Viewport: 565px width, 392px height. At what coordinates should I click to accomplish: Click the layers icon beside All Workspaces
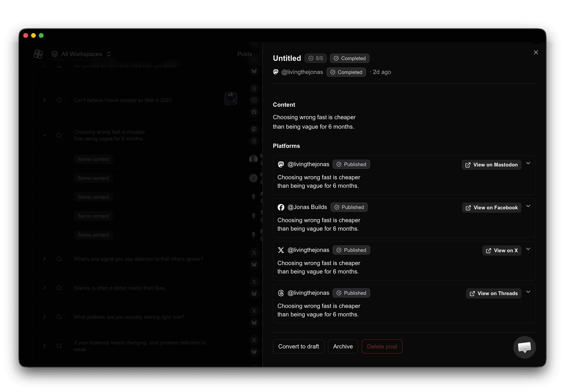(x=55, y=54)
